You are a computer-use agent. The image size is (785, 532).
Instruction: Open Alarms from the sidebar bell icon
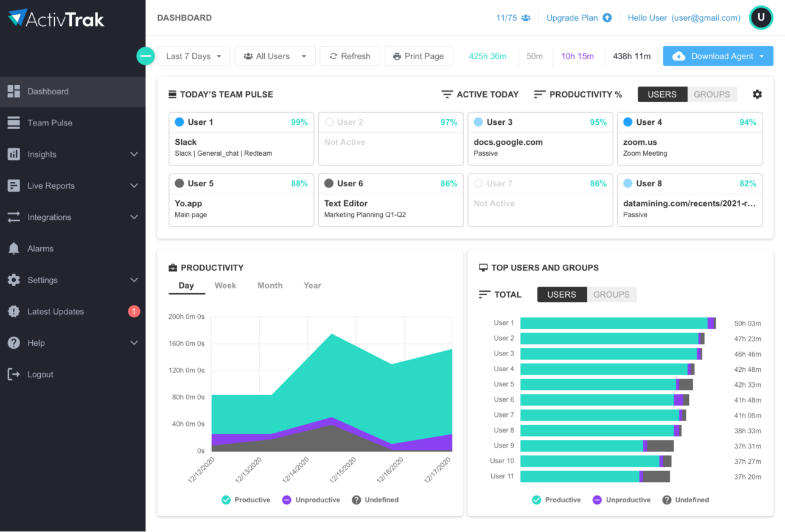[x=13, y=248]
